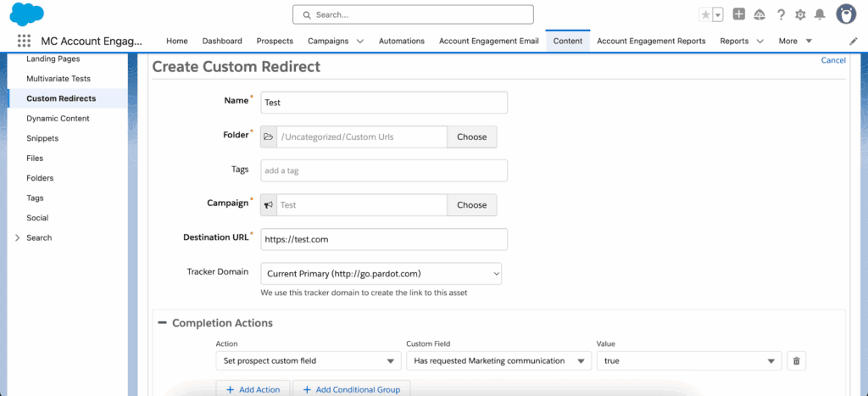This screenshot has width=868, height=396.
Task: Click the Name input field
Action: [384, 103]
